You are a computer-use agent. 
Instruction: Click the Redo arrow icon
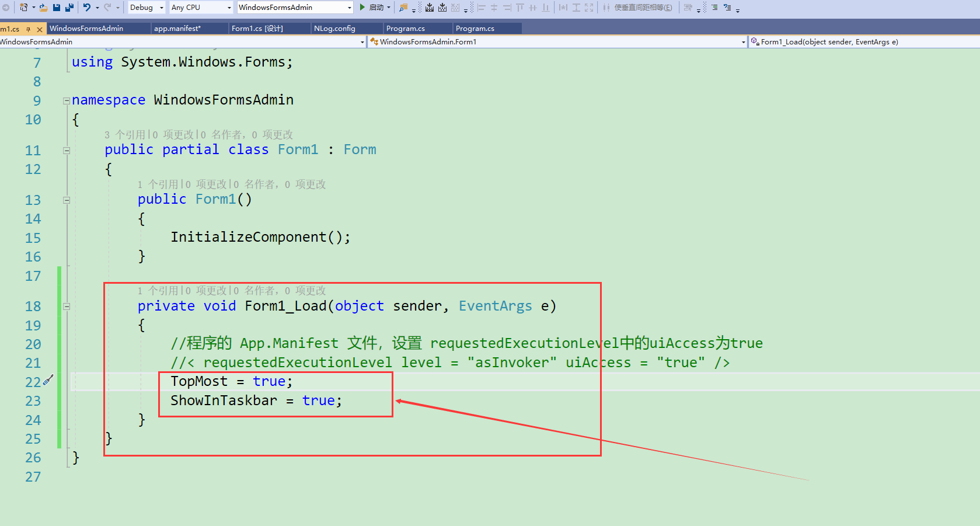pyautogui.click(x=107, y=8)
